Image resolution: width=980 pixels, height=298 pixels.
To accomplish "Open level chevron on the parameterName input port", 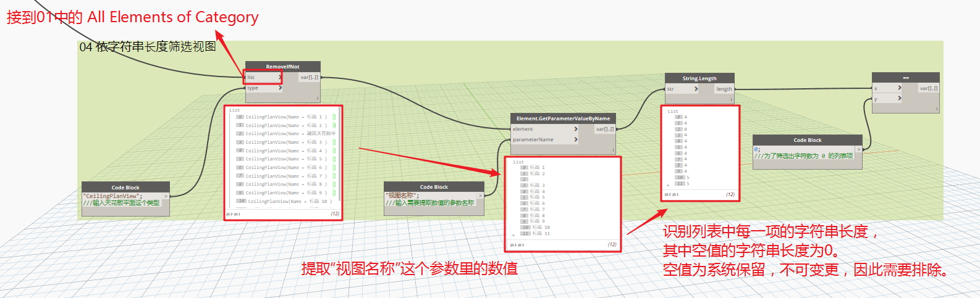I will click(x=575, y=139).
